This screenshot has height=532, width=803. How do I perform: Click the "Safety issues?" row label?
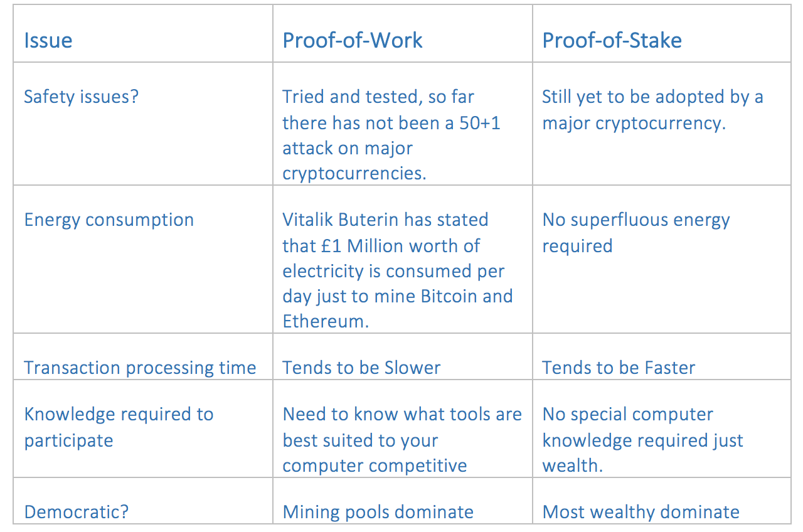click(81, 97)
